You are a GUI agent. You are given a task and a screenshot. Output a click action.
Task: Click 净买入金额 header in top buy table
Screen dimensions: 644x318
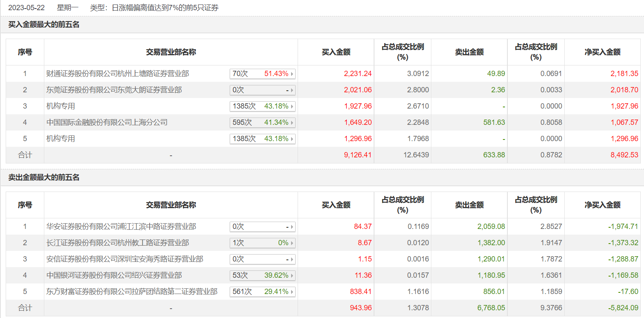click(602, 52)
